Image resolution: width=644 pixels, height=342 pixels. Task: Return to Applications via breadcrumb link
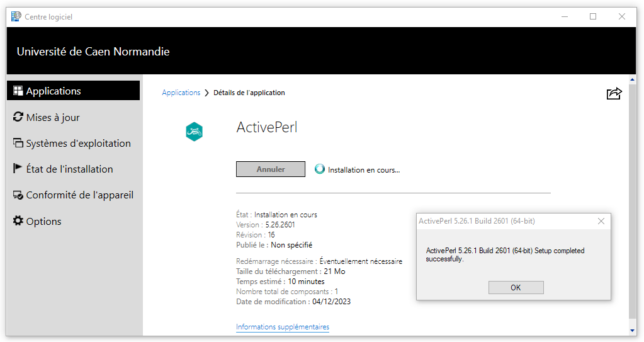coord(181,93)
